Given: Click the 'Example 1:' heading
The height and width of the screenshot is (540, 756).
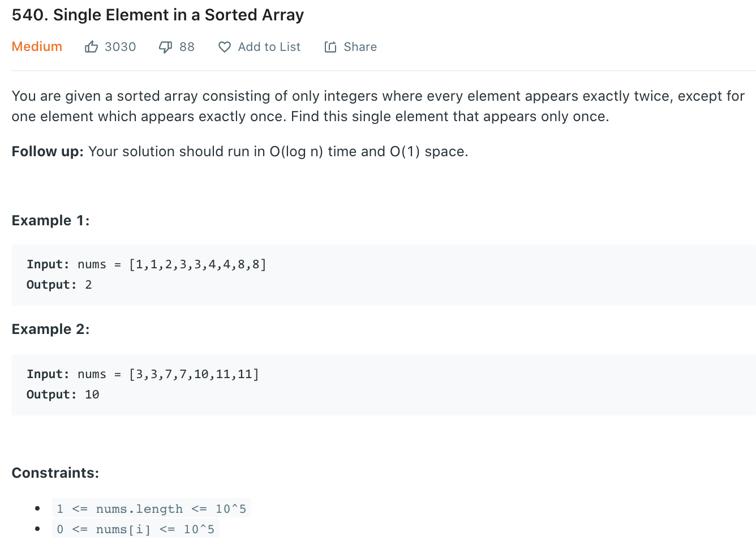Looking at the screenshot, I should coord(50,221).
